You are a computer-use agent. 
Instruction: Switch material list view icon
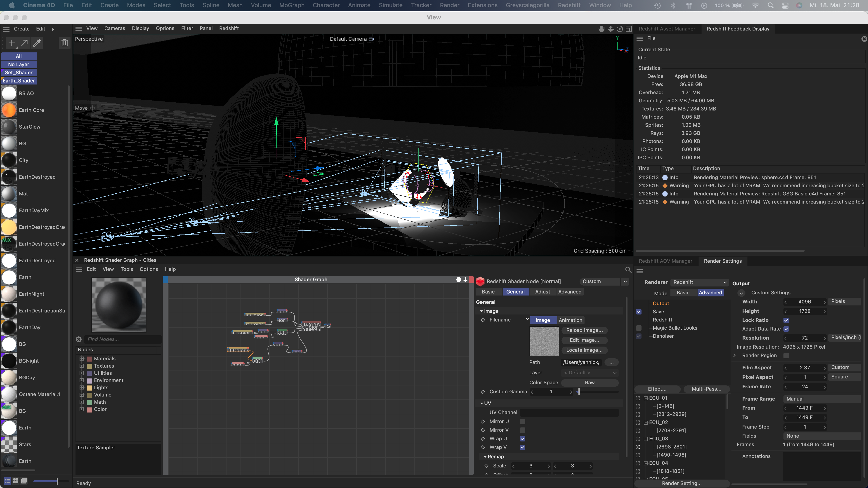(x=7, y=481)
